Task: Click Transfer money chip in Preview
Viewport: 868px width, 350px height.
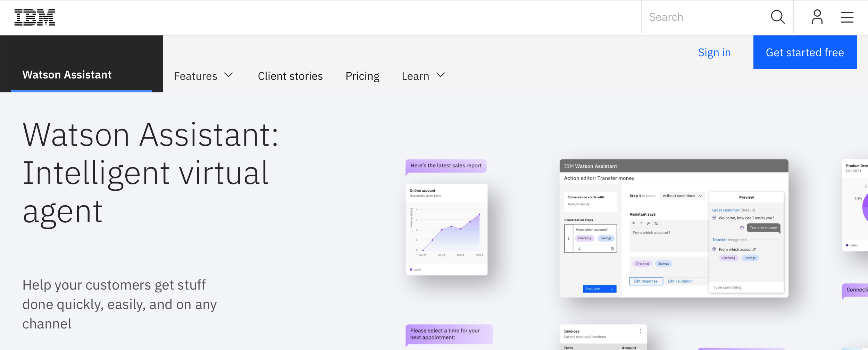Action: [763, 228]
